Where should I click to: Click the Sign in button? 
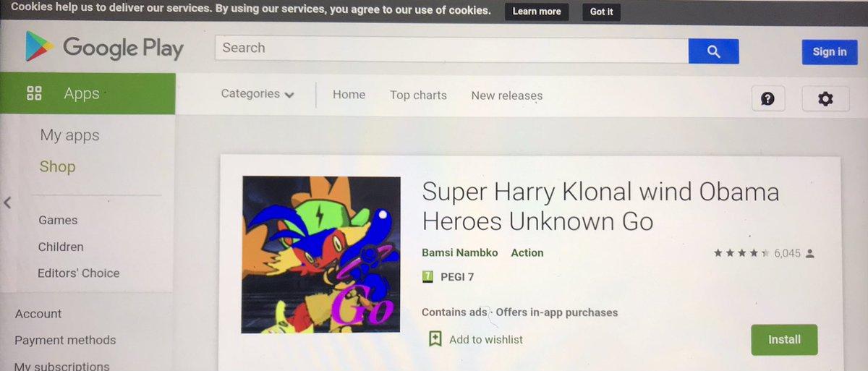(x=830, y=52)
